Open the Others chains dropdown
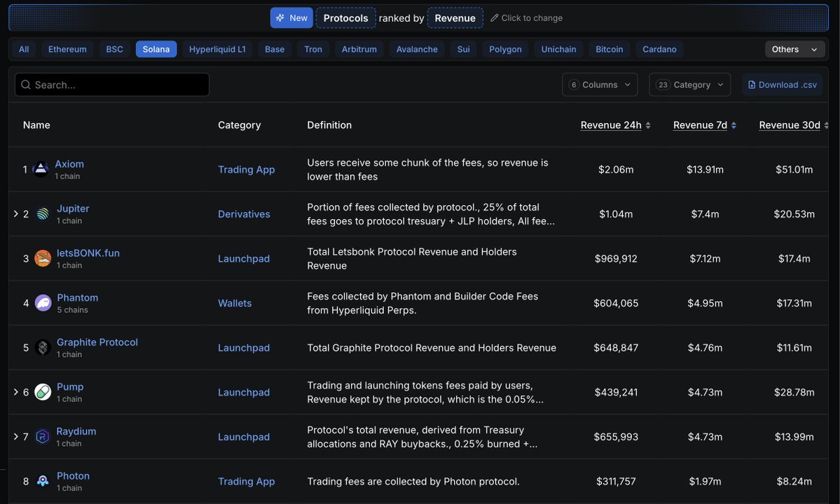 point(794,49)
